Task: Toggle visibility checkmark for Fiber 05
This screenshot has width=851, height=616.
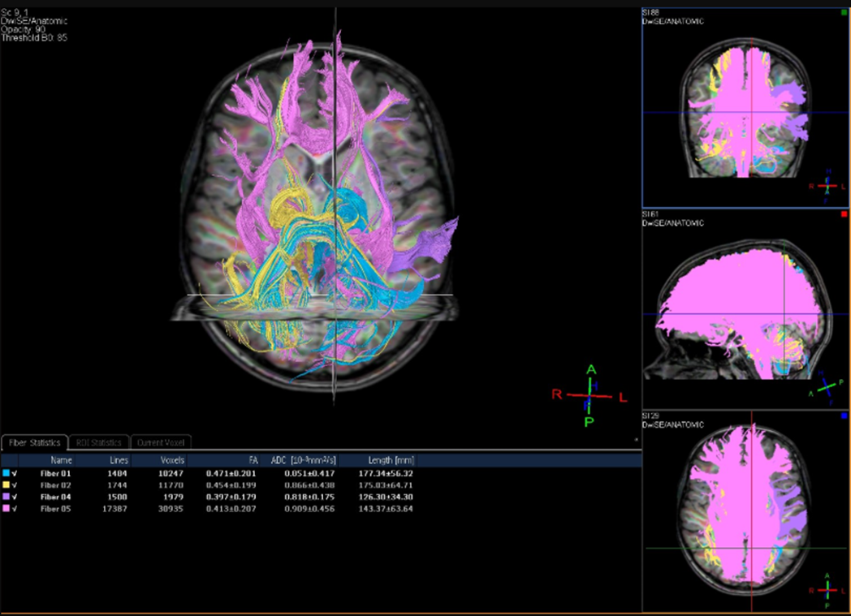Action: [x=15, y=507]
